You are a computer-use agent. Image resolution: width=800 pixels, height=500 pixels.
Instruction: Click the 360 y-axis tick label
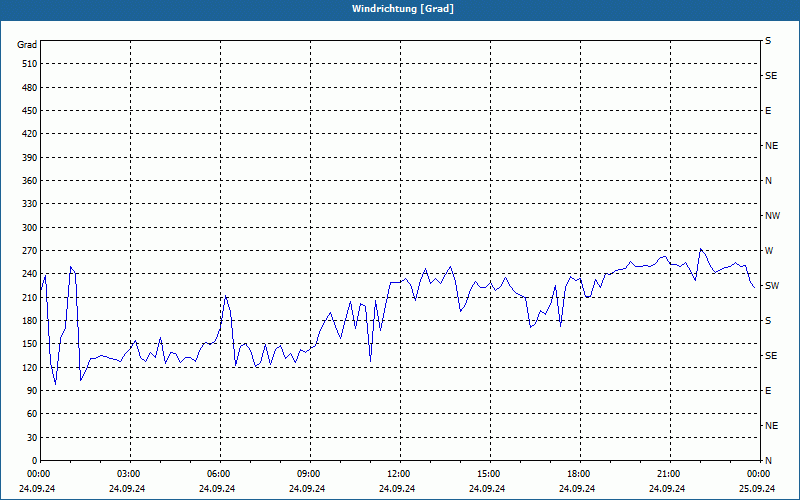[x=30, y=181]
